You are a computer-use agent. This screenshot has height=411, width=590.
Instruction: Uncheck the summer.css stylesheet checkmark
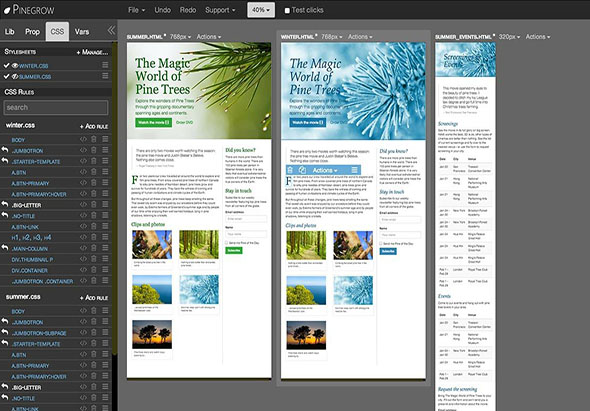click(x=6, y=76)
